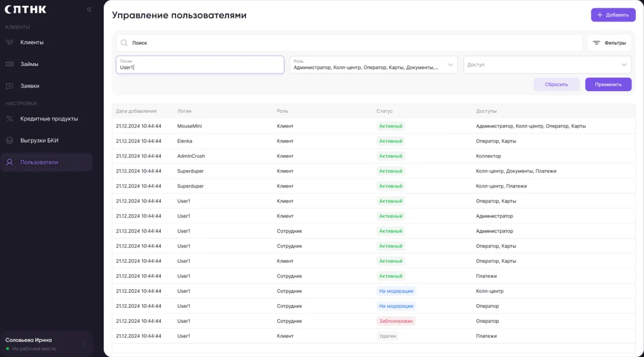Open the three-dot menu beside Соловьева Ирина
Image resolution: width=644 pixels, height=357 pixels.
tap(83, 344)
